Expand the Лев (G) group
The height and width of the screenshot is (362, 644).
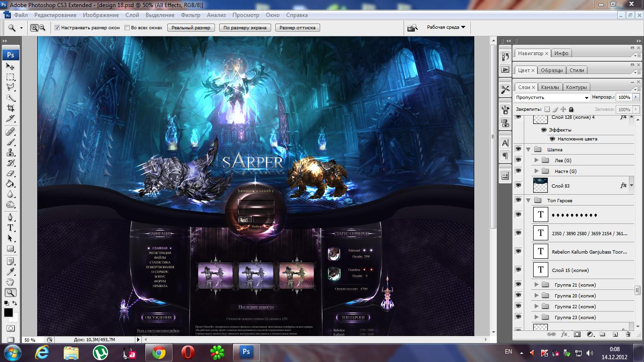[x=537, y=160]
